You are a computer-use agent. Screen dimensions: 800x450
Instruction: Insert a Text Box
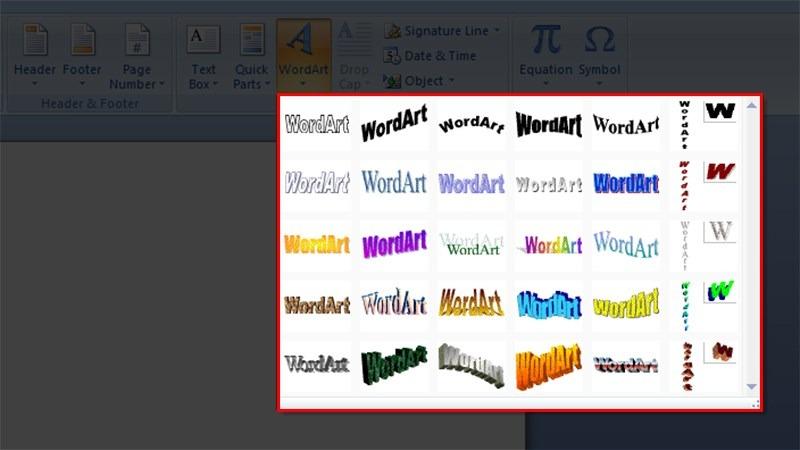coord(203,56)
